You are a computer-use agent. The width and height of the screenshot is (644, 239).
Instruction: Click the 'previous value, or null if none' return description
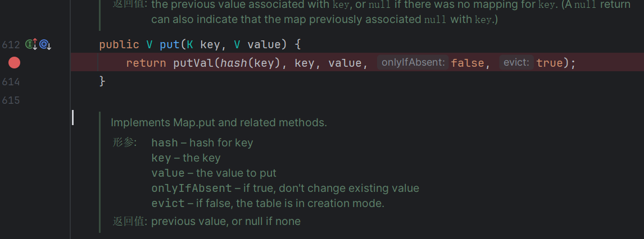(226, 222)
